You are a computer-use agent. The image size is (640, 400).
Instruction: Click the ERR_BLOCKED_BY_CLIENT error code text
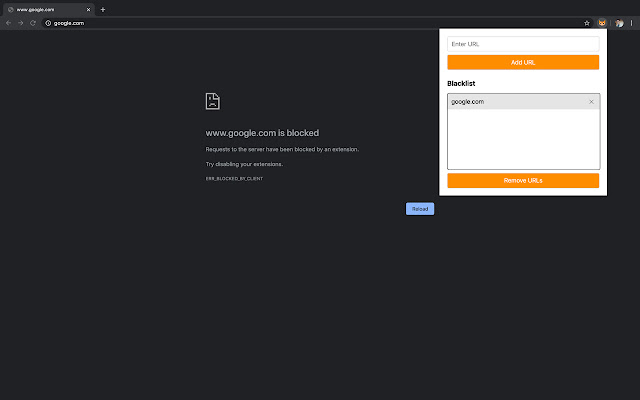234,179
